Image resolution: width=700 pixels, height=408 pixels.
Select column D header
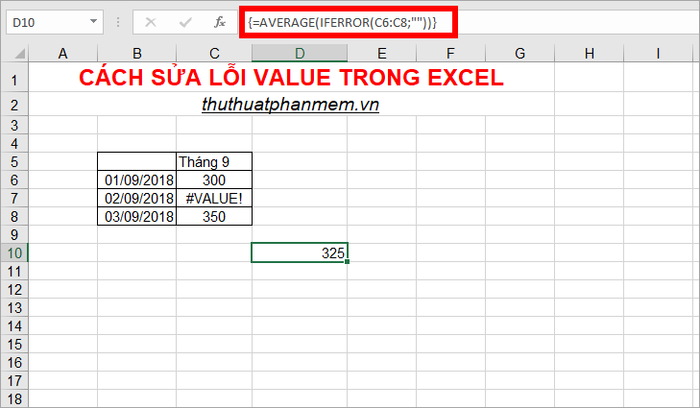pos(300,54)
